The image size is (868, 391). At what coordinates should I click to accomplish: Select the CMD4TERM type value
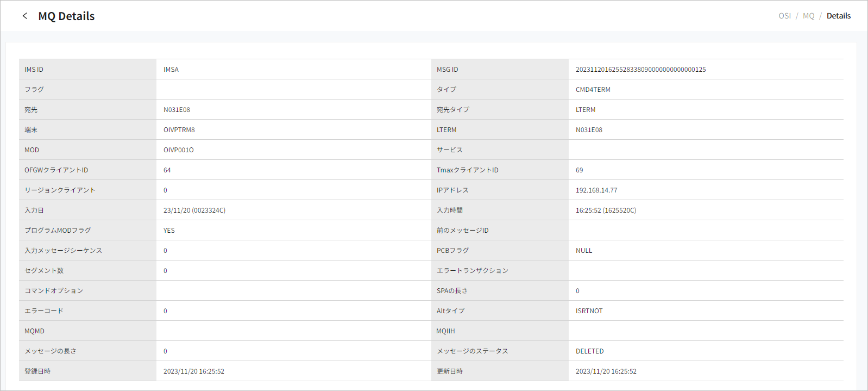593,90
